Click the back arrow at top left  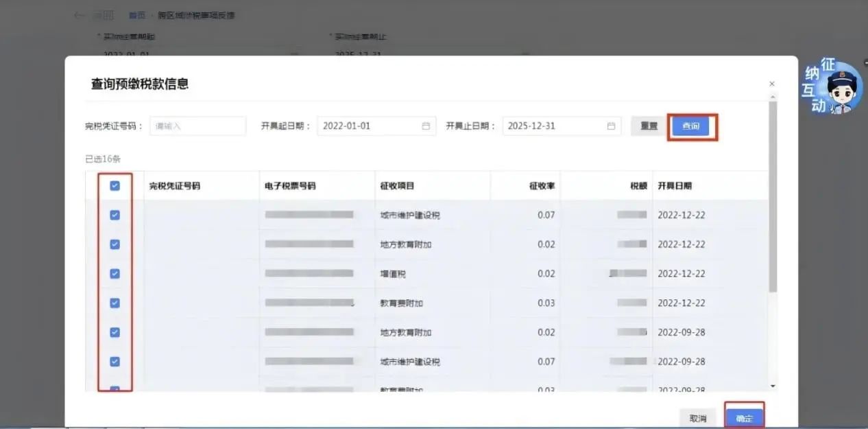(80, 15)
